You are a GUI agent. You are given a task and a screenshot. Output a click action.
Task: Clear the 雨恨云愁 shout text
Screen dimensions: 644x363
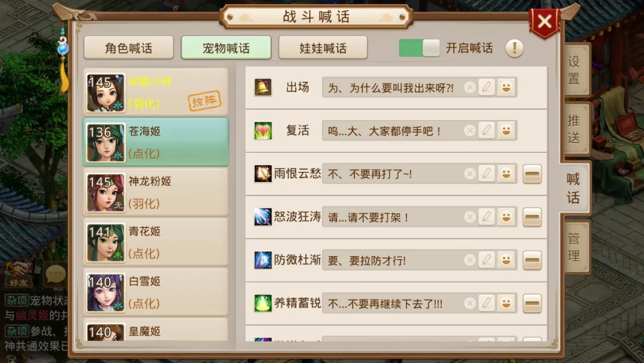pyautogui.click(x=469, y=174)
